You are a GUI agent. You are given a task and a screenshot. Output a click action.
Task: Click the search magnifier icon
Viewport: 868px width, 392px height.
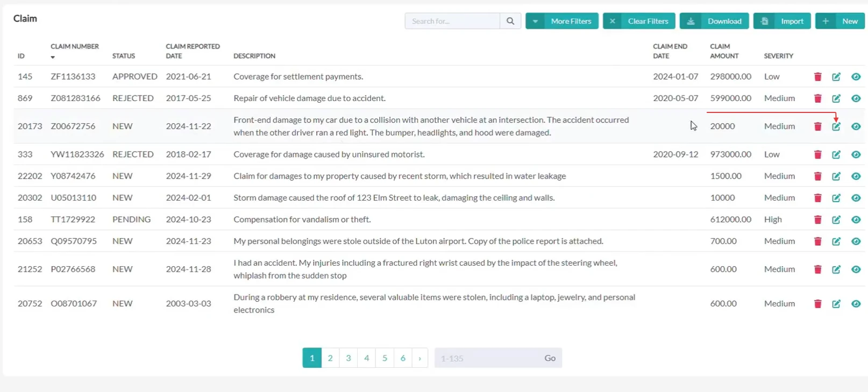pos(510,21)
